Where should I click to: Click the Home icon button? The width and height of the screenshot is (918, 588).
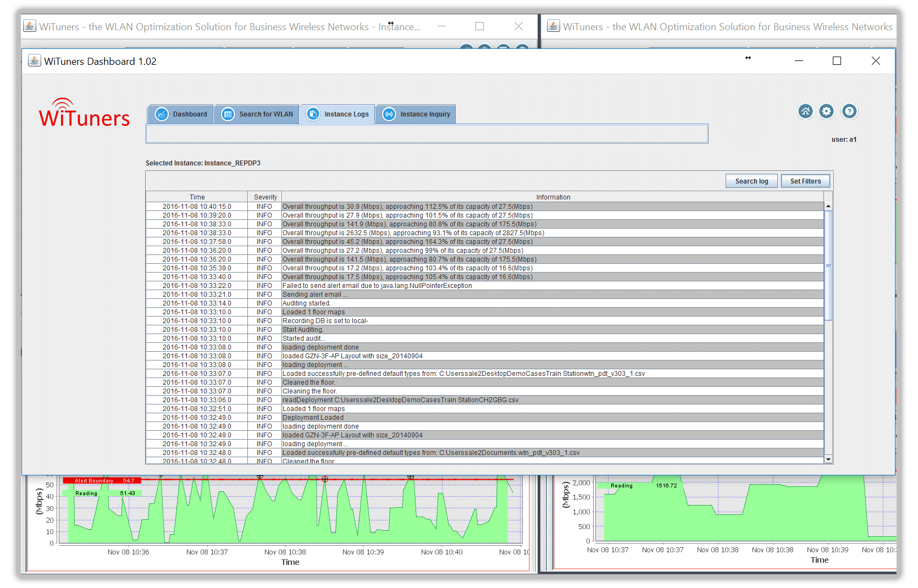coord(805,112)
